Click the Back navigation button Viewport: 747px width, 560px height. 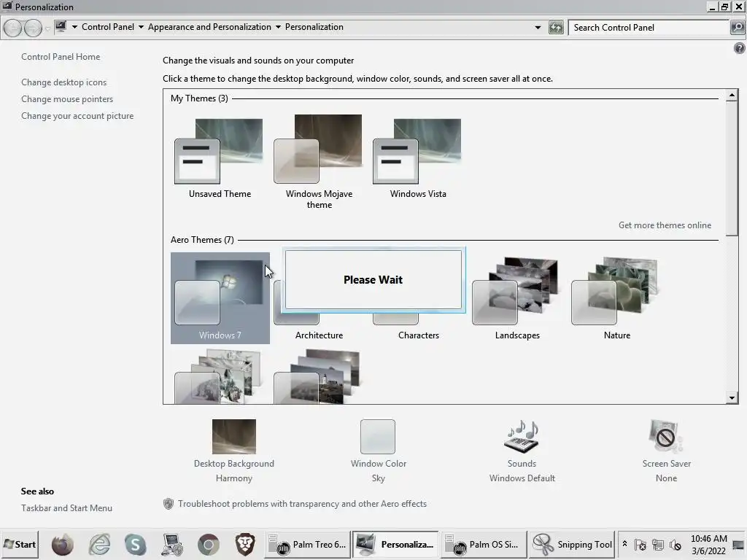click(13, 28)
